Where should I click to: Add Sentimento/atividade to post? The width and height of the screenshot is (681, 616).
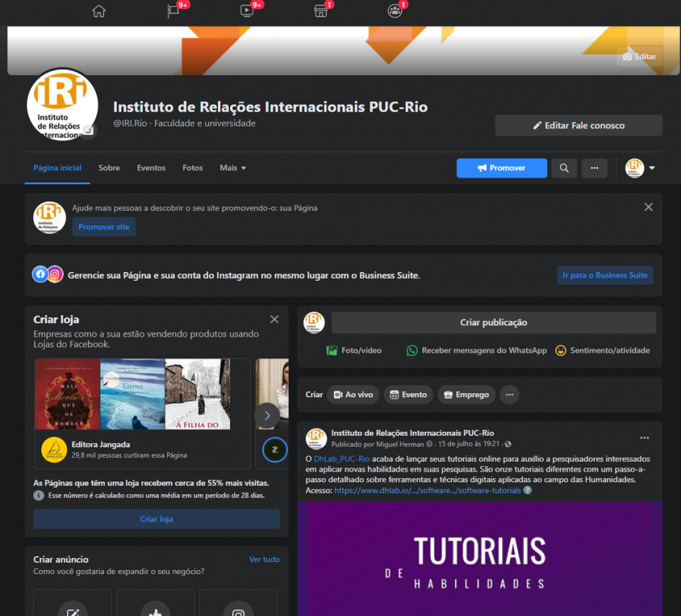pos(603,350)
